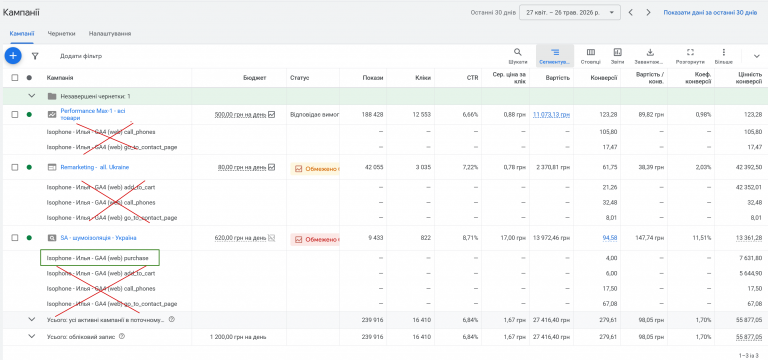Click the 1 200,00 грн на день total
The height and width of the screenshot is (360, 768).
[x=238, y=337]
